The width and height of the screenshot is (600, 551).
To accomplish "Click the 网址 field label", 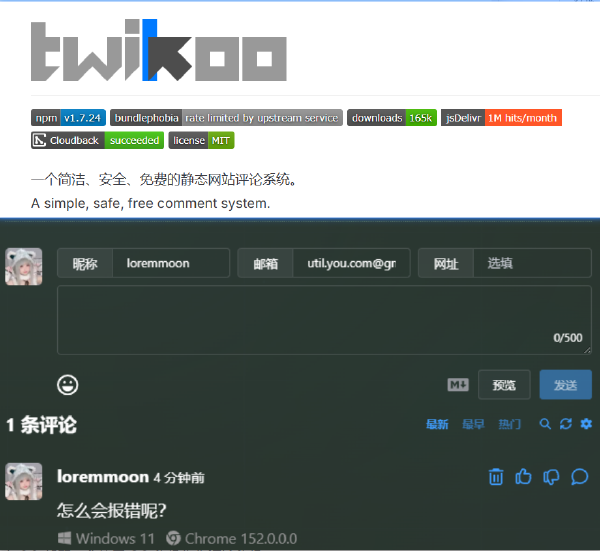I will coord(446,263).
